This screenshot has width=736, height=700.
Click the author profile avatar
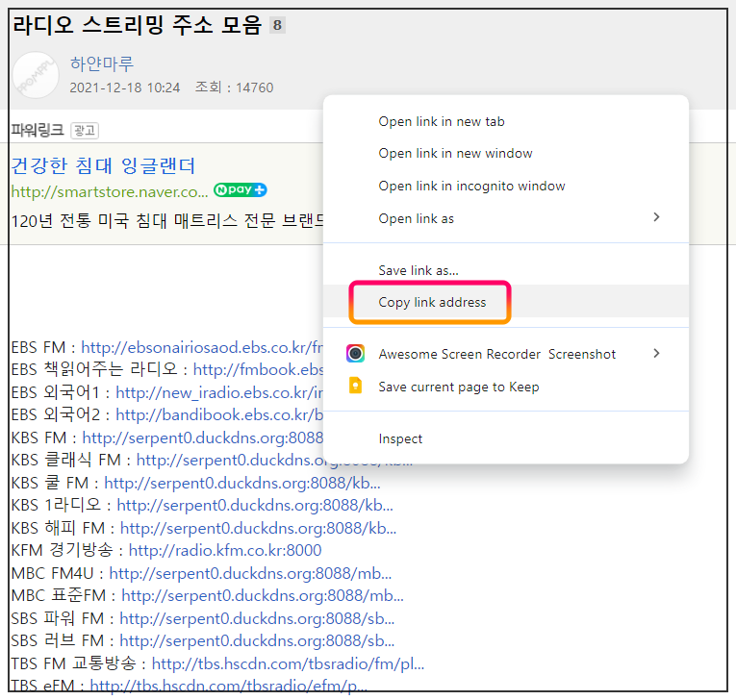[x=36, y=75]
